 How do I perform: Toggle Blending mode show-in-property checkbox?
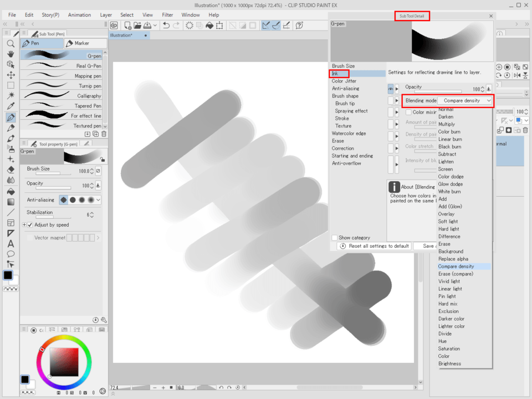(x=391, y=101)
